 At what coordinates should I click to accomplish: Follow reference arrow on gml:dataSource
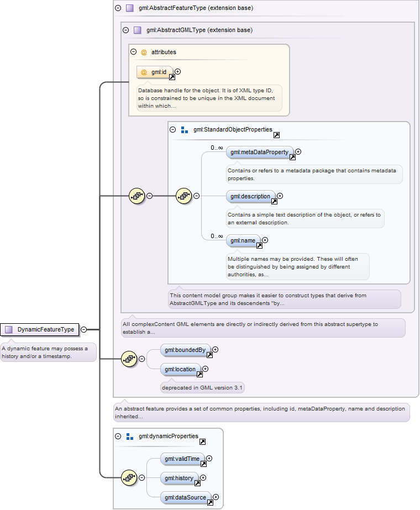210,502
